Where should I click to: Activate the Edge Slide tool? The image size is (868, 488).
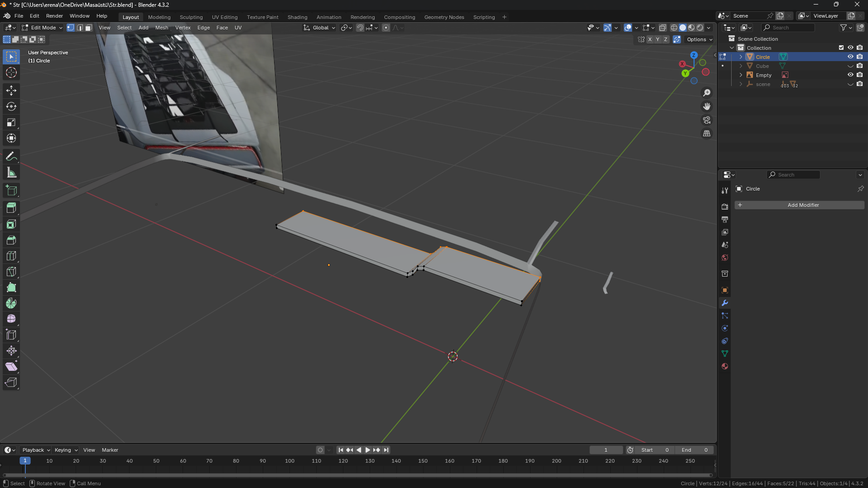point(11,335)
